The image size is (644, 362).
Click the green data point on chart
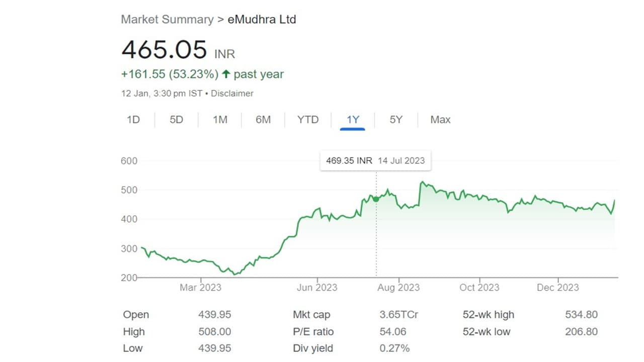pyautogui.click(x=376, y=199)
